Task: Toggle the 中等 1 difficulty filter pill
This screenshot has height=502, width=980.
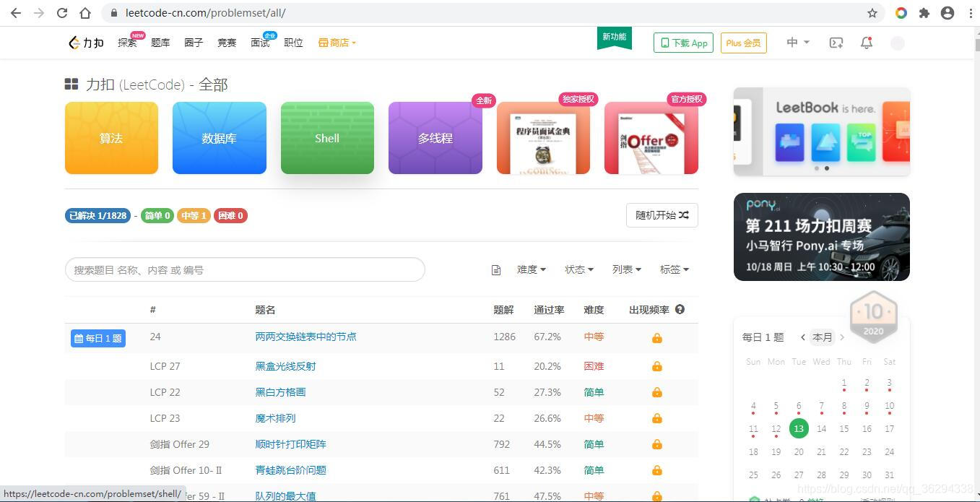Action: [194, 215]
